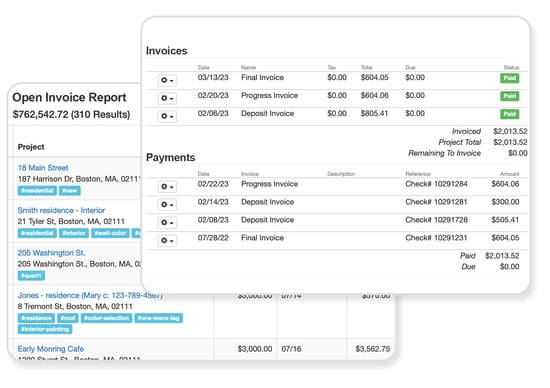The width and height of the screenshot is (550, 388).
Task: Click Paid status badge for Progress Invoice
Action: (509, 96)
